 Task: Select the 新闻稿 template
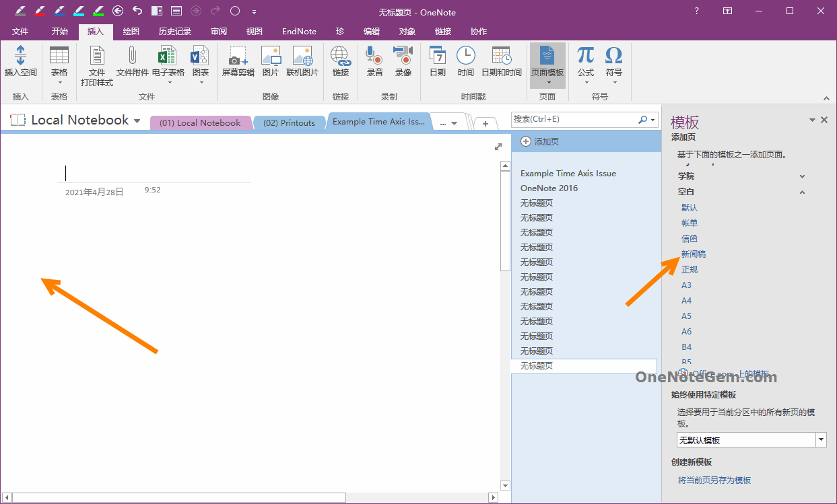tap(694, 254)
